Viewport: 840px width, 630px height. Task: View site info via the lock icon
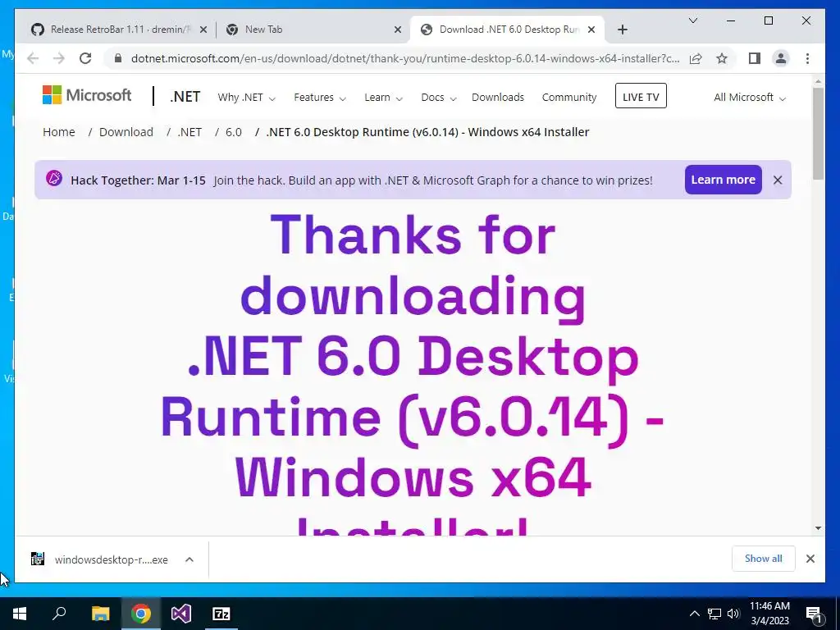(118, 58)
